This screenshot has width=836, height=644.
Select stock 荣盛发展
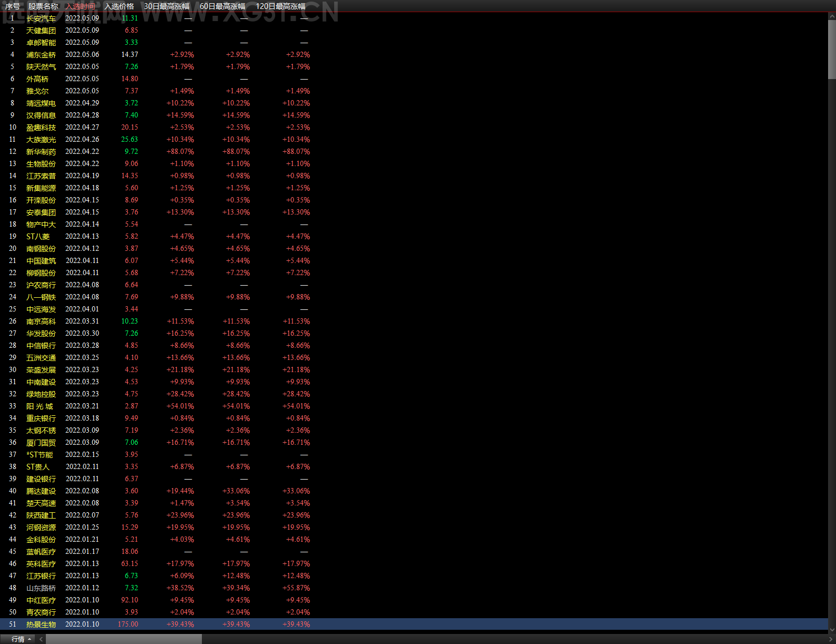(x=41, y=370)
